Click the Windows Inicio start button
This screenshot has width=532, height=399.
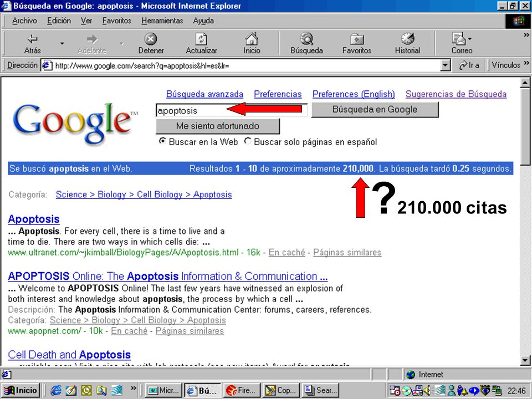(21, 390)
